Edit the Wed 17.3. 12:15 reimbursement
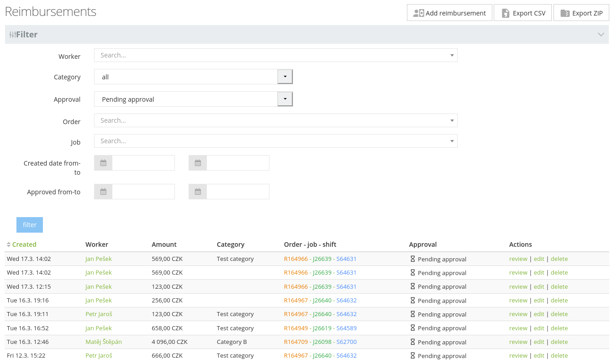The width and height of the screenshot is (612, 364). (539, 286)
